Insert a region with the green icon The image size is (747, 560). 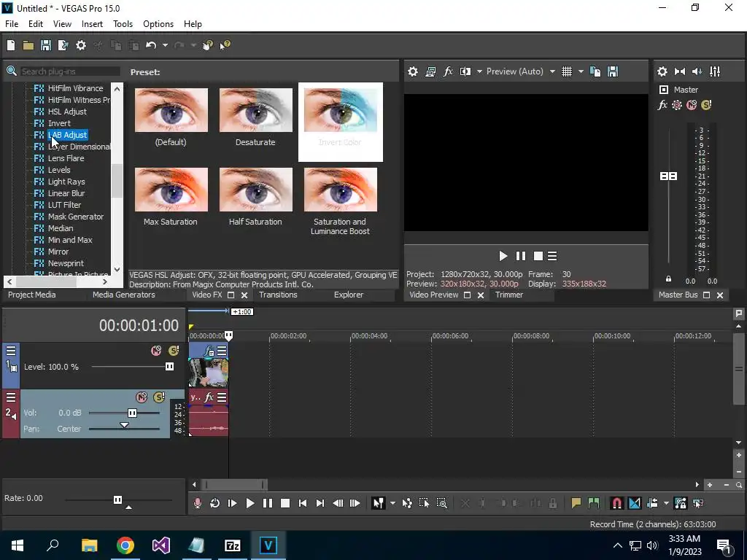pyautogui.click(x=594, y=503)
